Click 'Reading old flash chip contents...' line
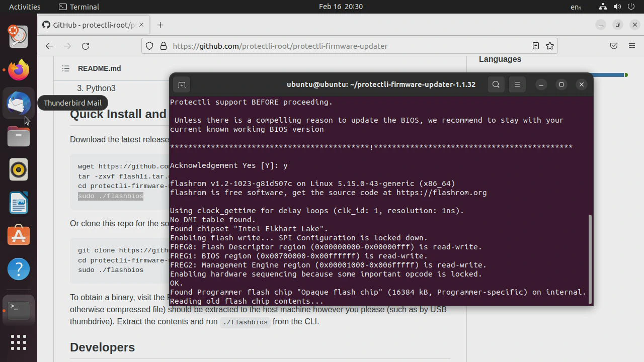 click(247, 301)
